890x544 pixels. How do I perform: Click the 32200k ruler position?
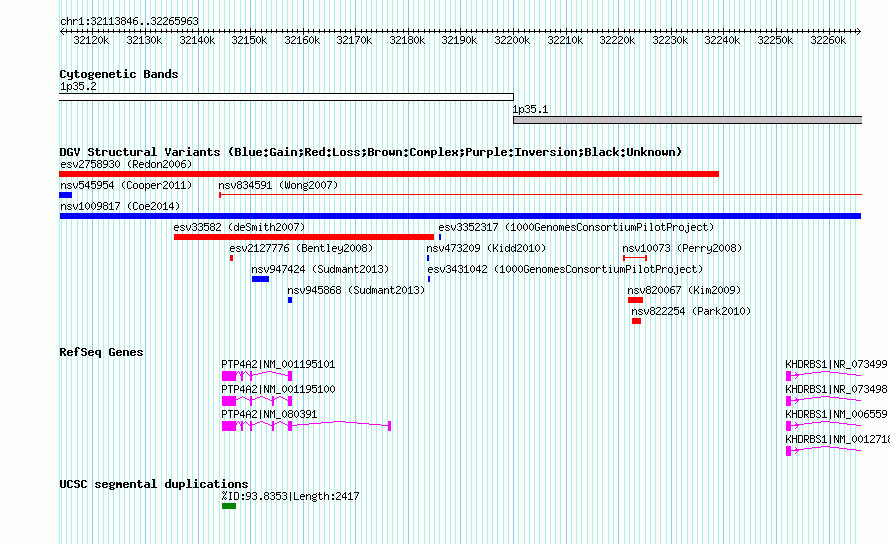pyautogui.click(x=513, y=40)
